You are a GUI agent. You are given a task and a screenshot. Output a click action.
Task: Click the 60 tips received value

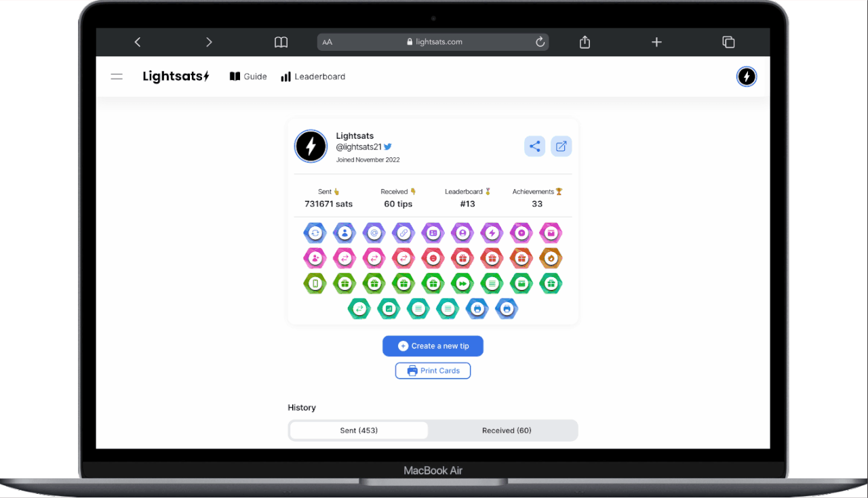click(x=398, y=204)
